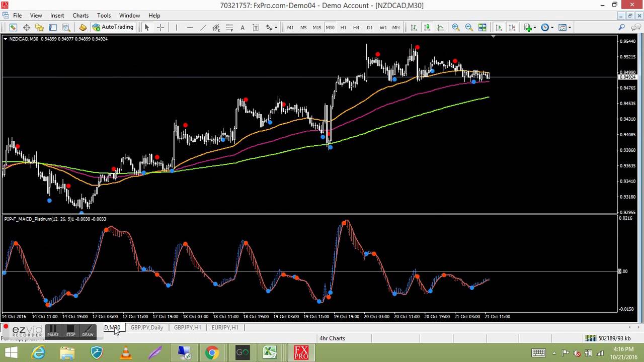Draw a horizontal line
The width and height of the screenshot is (644, 362).
click(x=190, y=27)
